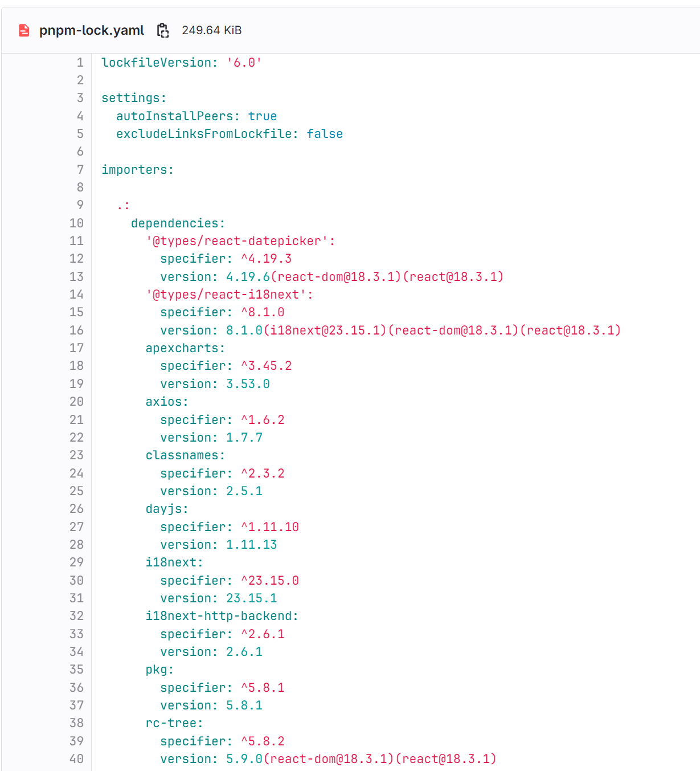Click line number 26

pyautogui.click(x=77, y=508)
